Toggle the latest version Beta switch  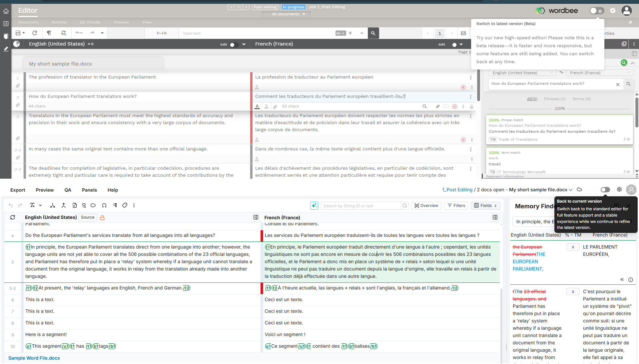click(x=596, y=11)
